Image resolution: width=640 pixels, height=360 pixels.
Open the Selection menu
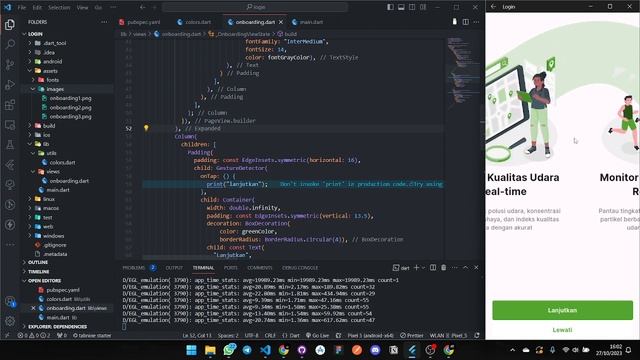(59, 7)
